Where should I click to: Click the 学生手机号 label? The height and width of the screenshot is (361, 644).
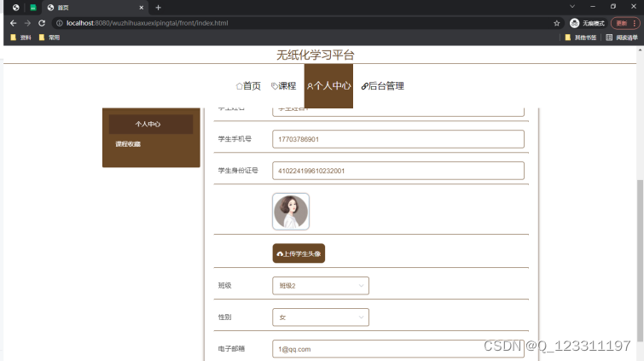pos(235,139)
